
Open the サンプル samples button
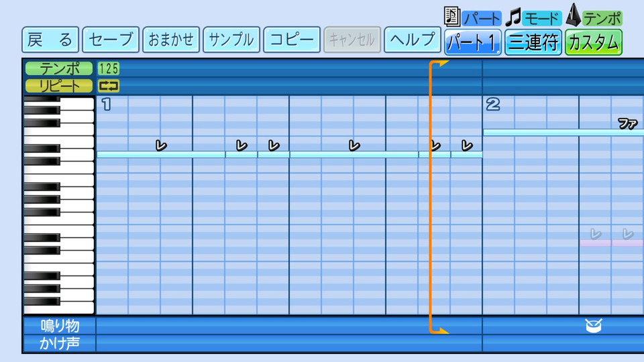[231, 40]
